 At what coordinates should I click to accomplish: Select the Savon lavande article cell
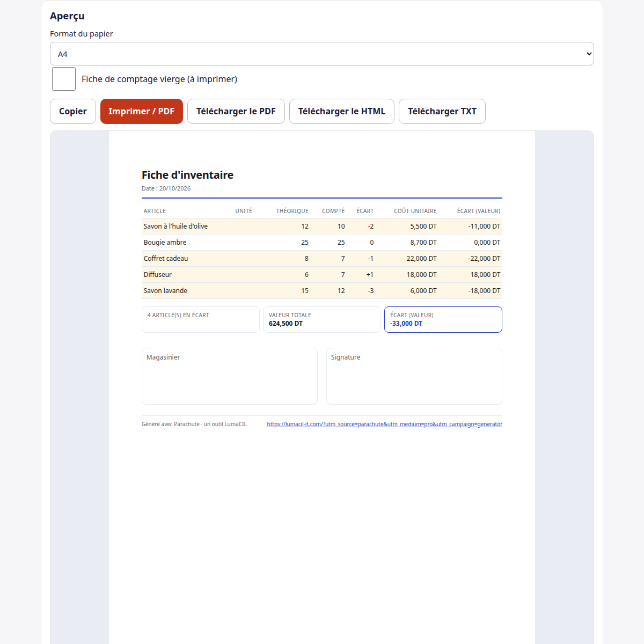point(165,291)
